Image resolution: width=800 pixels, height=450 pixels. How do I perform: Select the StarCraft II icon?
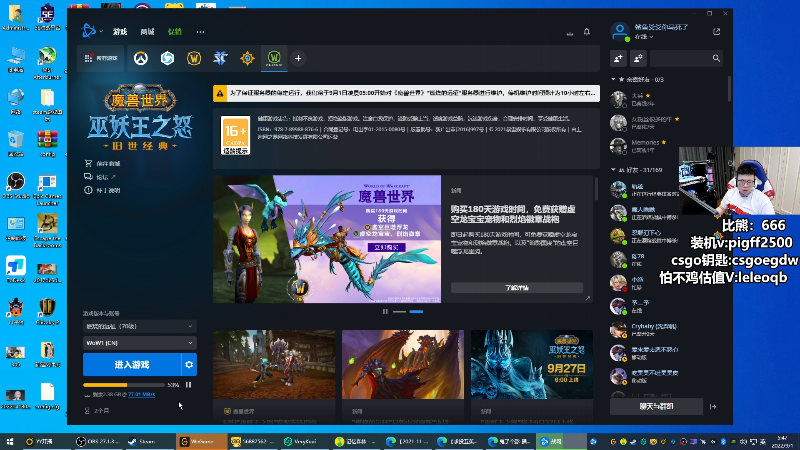pos(220,58)
